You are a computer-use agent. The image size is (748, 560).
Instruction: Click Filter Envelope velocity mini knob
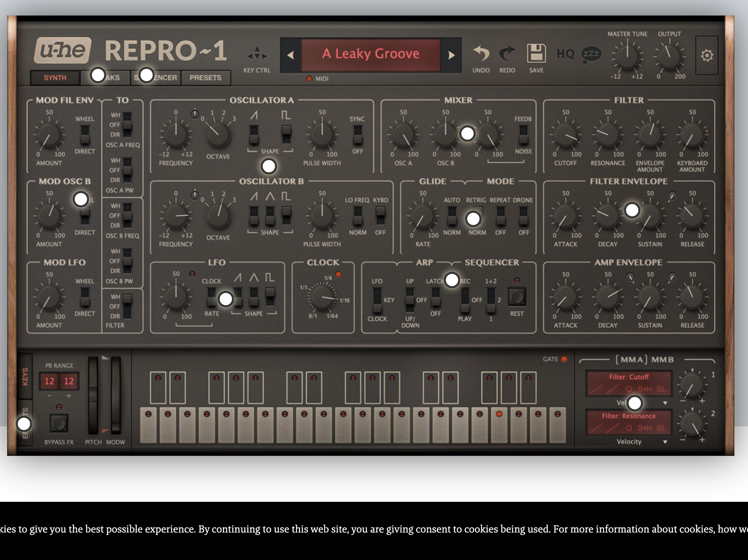[x=672, y=196]
